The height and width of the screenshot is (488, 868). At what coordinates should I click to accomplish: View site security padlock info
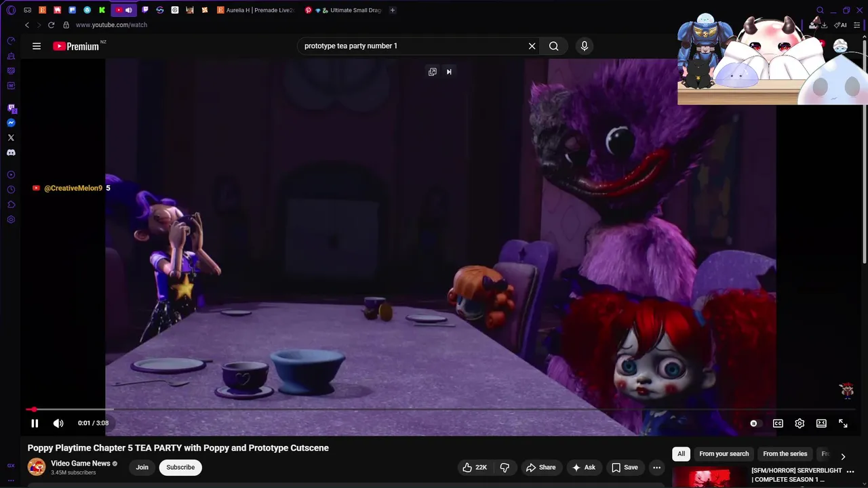66,25
